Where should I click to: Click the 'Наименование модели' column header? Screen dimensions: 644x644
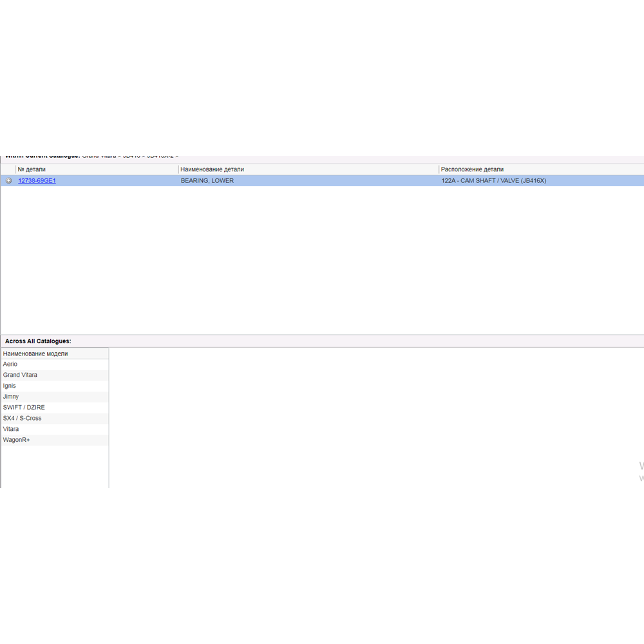[x=35, y=354]
